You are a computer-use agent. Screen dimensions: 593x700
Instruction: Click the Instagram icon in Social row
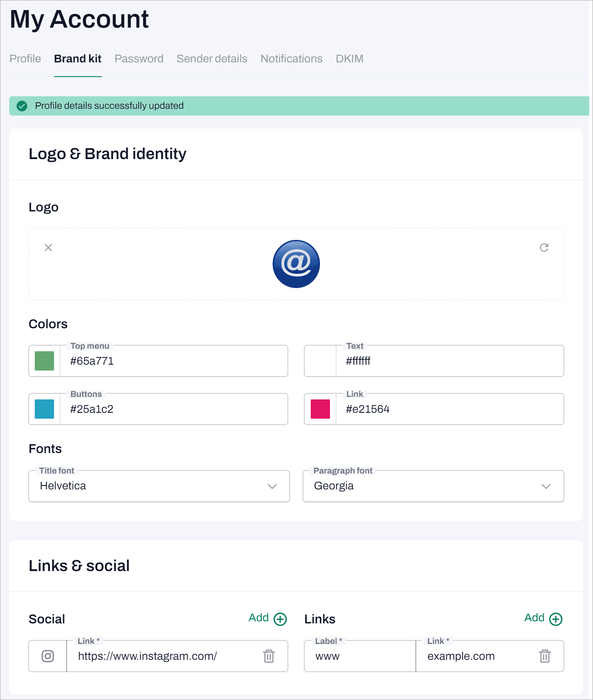(48, 656)
